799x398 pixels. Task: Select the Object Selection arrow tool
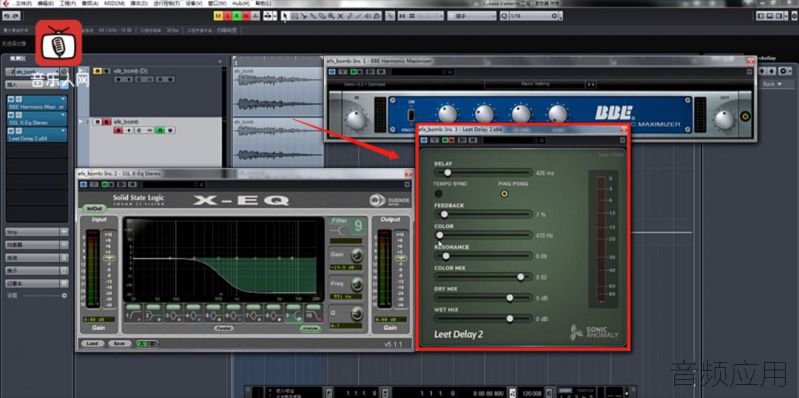[x=285, y=16]
